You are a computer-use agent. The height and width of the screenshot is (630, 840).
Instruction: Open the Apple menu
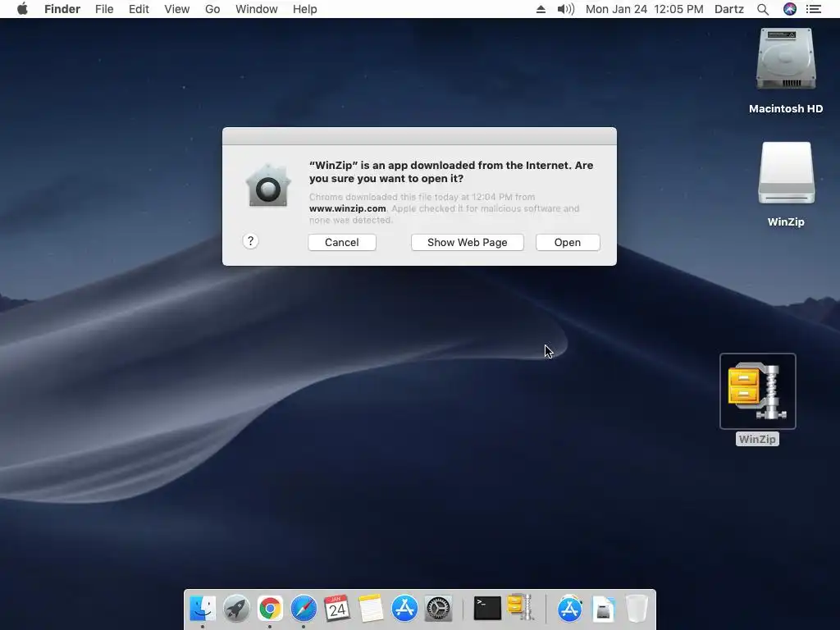pos(22,9)
